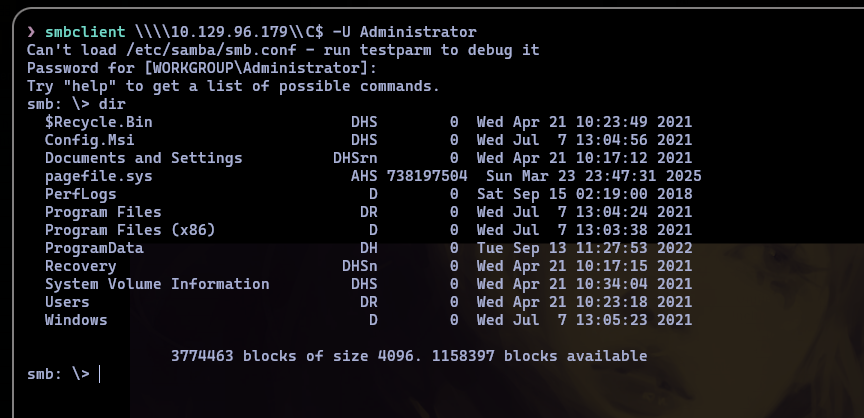Click the prompt arrow symbol
The width and height of the screenshot is (864, 418).
[31, 32]
